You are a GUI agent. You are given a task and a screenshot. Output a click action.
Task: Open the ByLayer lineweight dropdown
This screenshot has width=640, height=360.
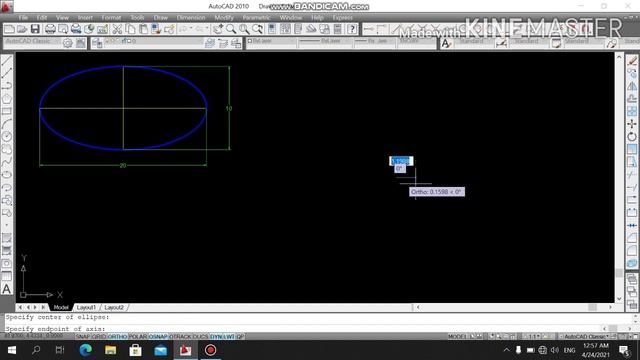coord(375,42)
